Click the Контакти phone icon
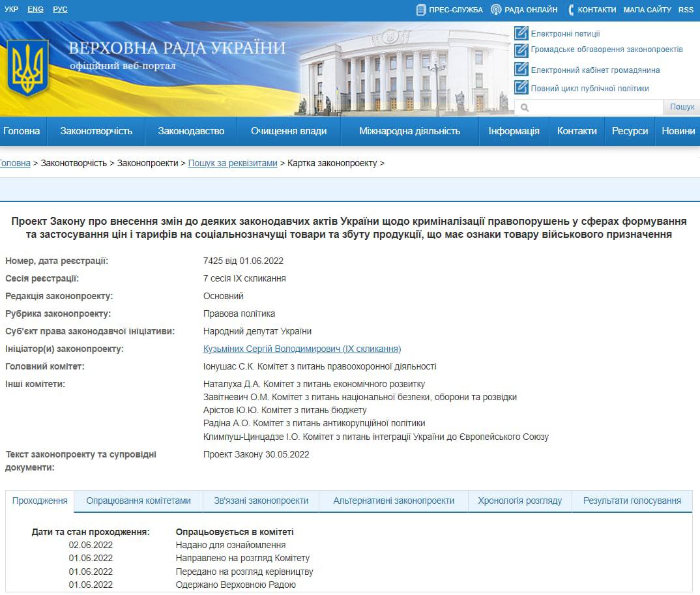Screen dimensions: 700x595 click(571, 10)
